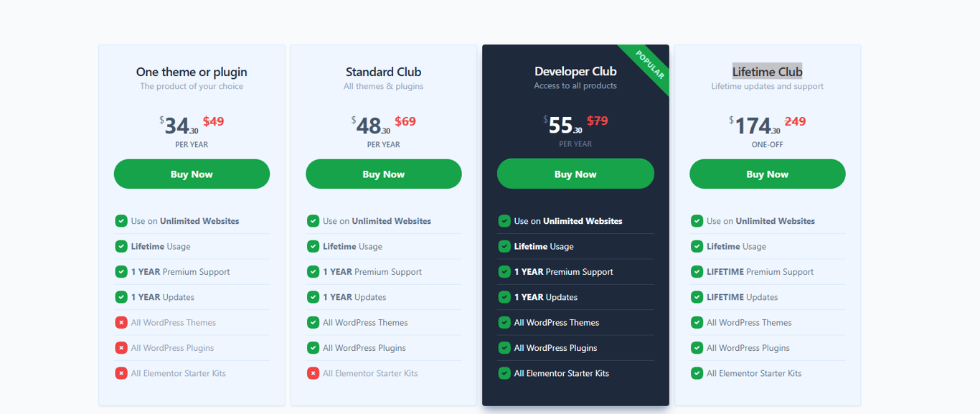This screenshot has height=414, width=980.
Task: Click the POPULAR ribbon on Developer Club
Action: (649, 65)
